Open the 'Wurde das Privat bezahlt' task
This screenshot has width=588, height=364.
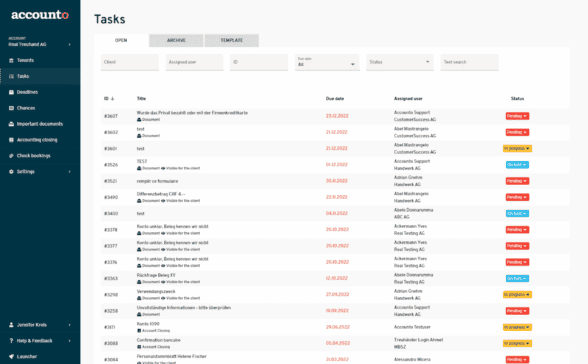coord(192,113)
